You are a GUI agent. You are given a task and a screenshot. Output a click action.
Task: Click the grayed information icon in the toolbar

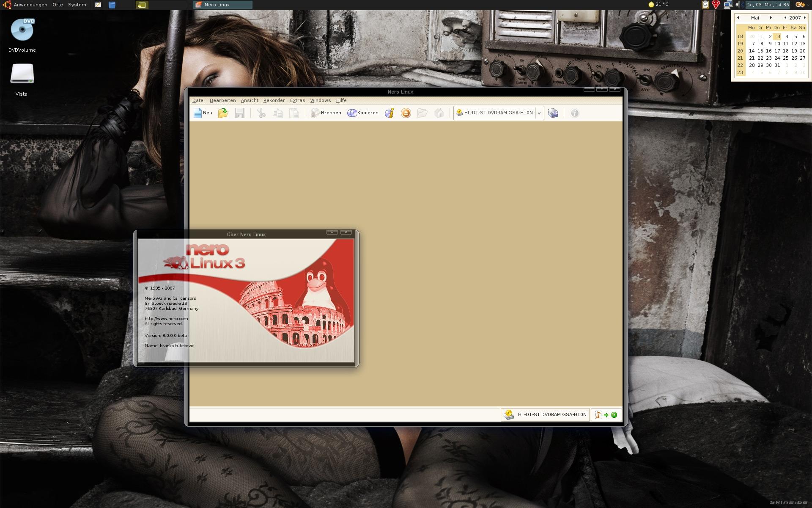(x=574, y=113)
